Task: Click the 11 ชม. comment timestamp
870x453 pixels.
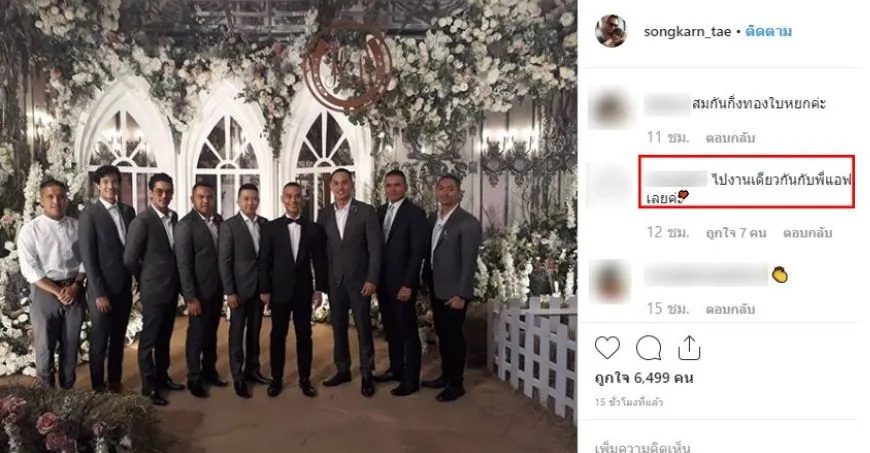Action: tap(663, 136)
